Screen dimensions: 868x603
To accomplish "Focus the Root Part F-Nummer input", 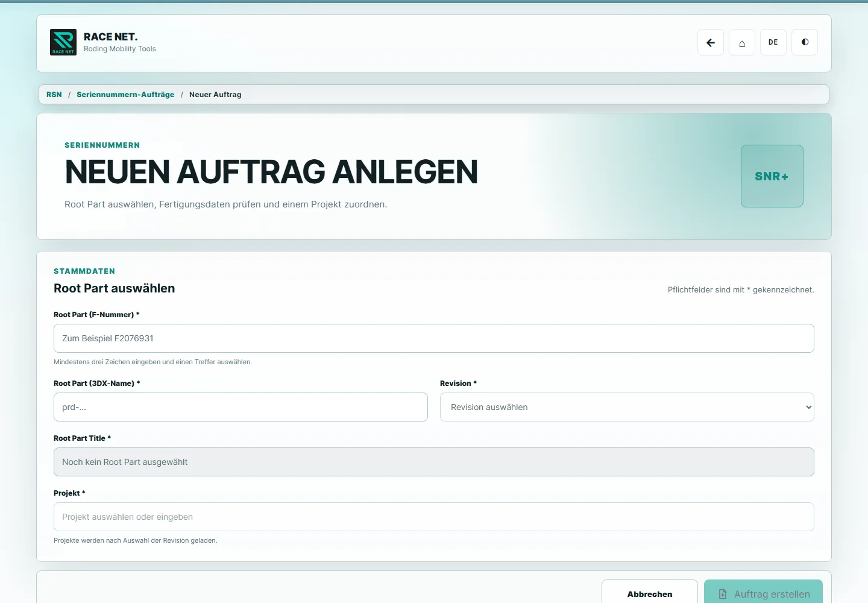I will coord(434,338).
